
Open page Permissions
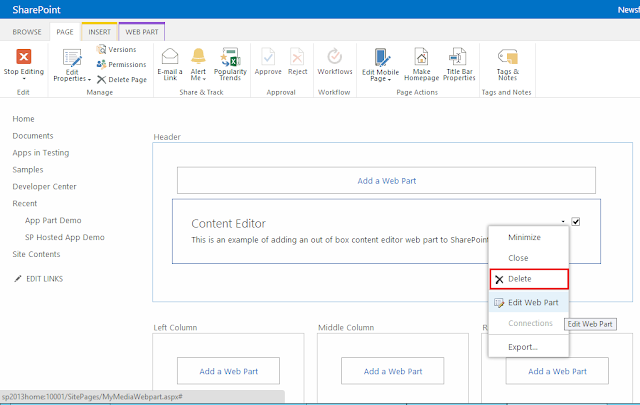click(122, 65)
